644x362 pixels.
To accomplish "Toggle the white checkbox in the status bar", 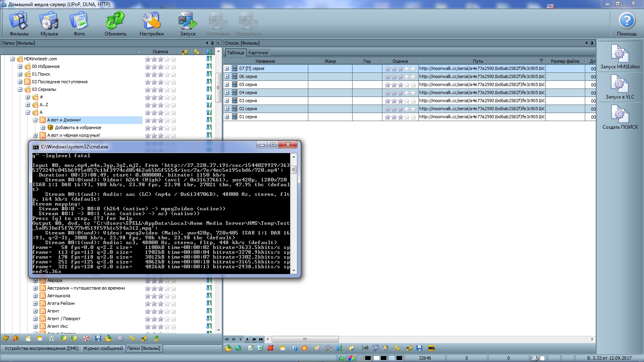I will (542, 358).
